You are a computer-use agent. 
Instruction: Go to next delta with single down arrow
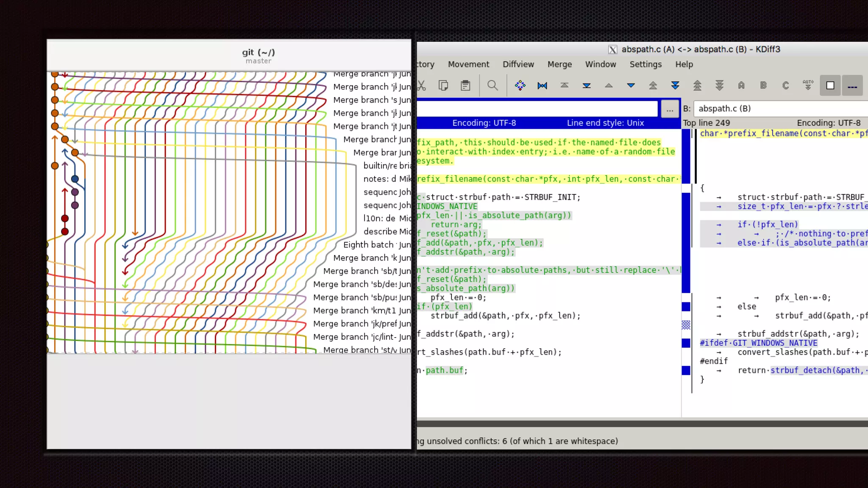[x=631, y=86]
